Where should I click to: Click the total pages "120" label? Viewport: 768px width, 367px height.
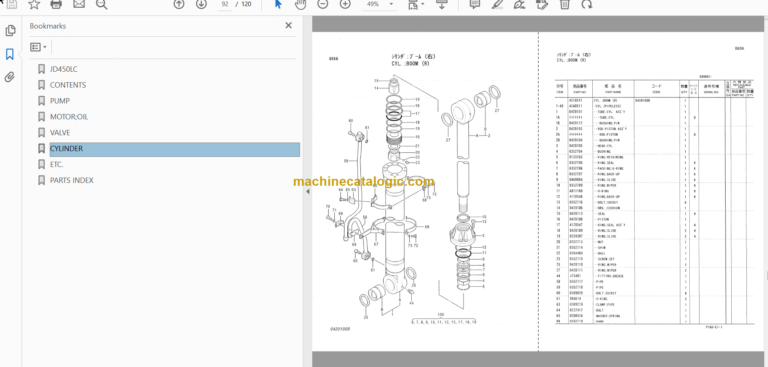246,4
